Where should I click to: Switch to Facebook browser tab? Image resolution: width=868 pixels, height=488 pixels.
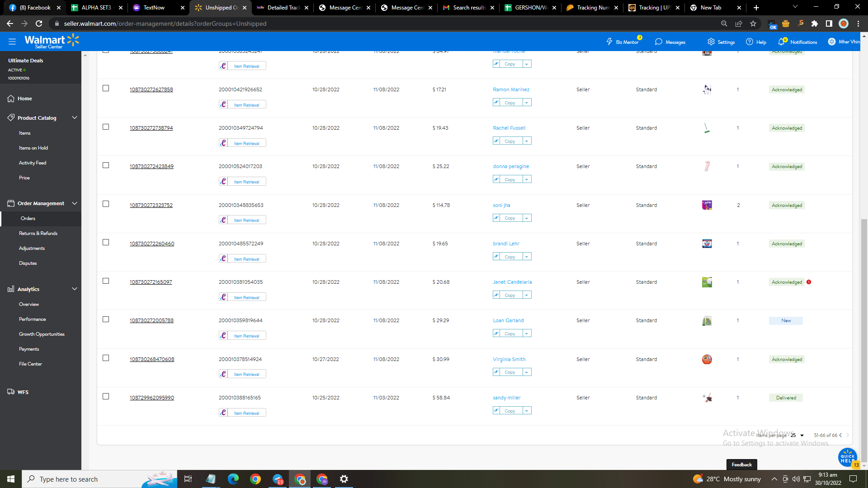[x=35, y=8]
